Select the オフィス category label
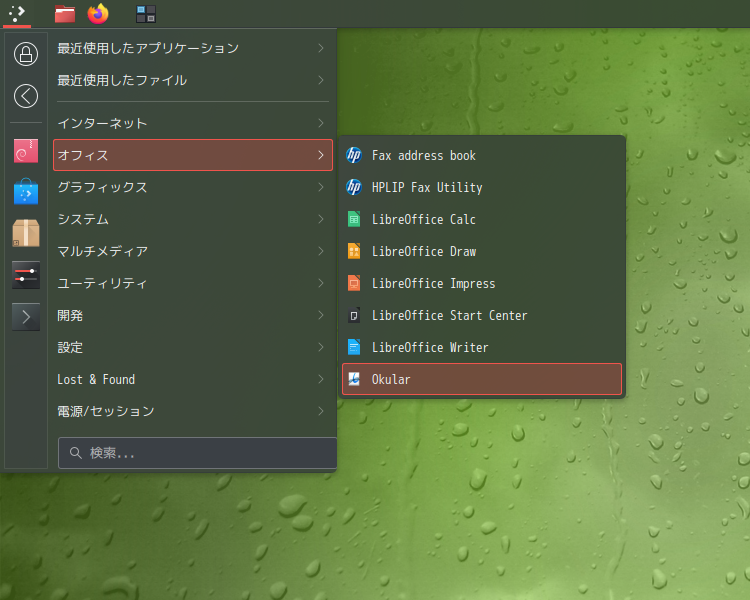750x600 pixels. [x=83, y=155]
